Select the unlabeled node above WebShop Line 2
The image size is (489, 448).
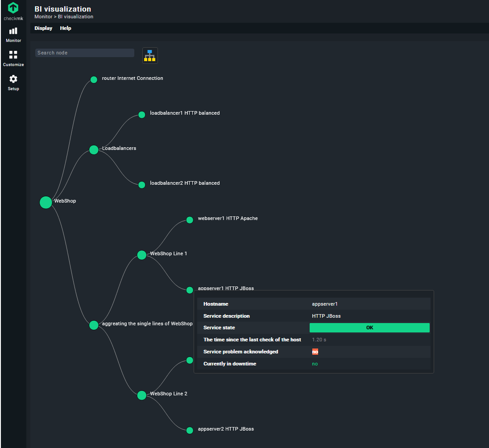point(190,361)
